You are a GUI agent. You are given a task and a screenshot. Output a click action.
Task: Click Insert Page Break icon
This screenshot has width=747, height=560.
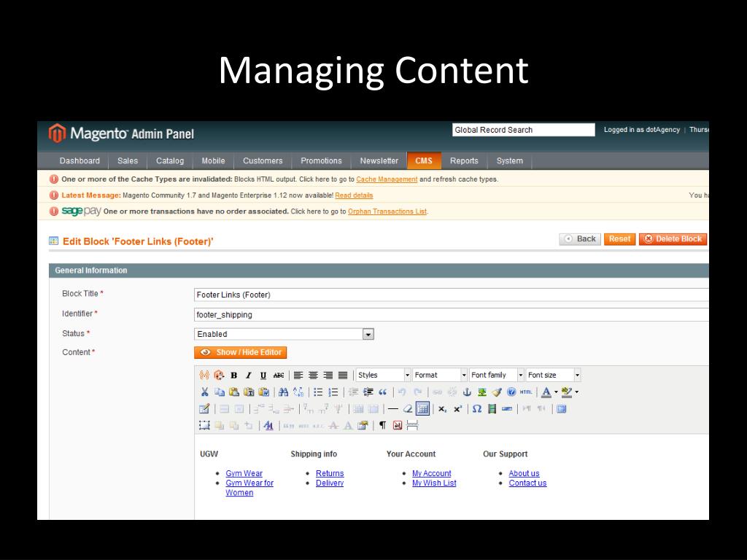tap(413, 425)
